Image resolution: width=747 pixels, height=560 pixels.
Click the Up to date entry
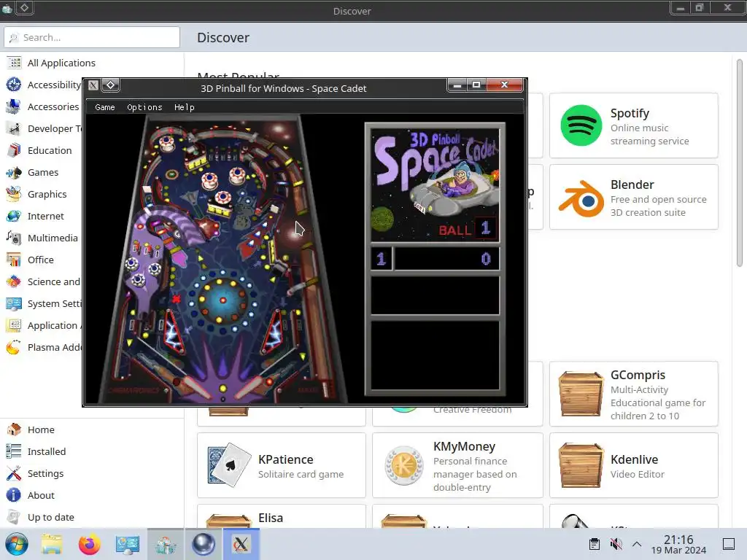pos(91,517)
